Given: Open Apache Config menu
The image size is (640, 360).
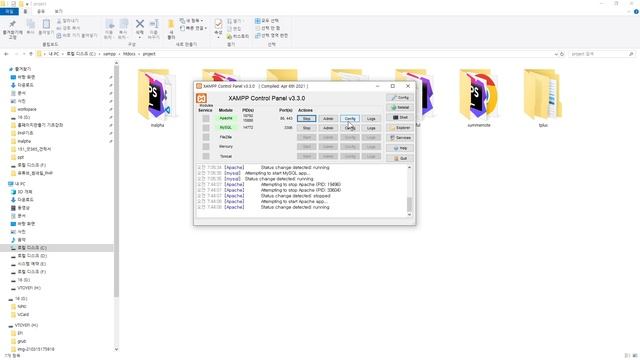Looking at the screenshot, I should coord(350,118).
